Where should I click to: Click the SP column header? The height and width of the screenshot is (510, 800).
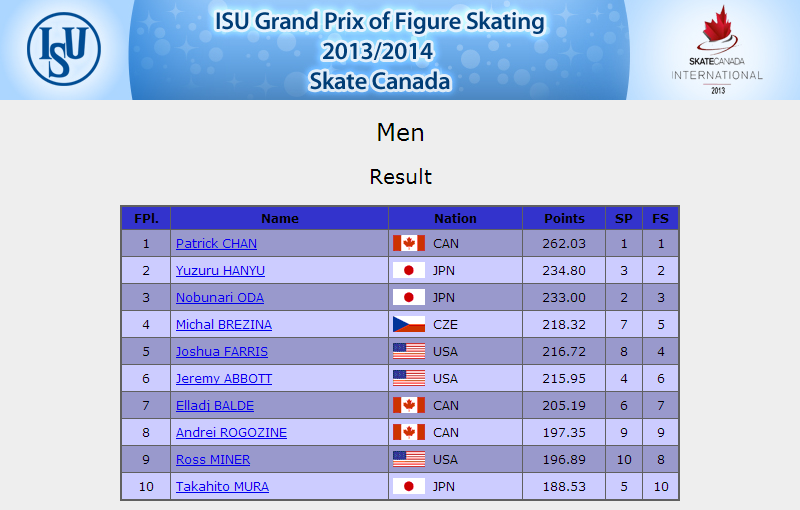(x=623, y=218)
